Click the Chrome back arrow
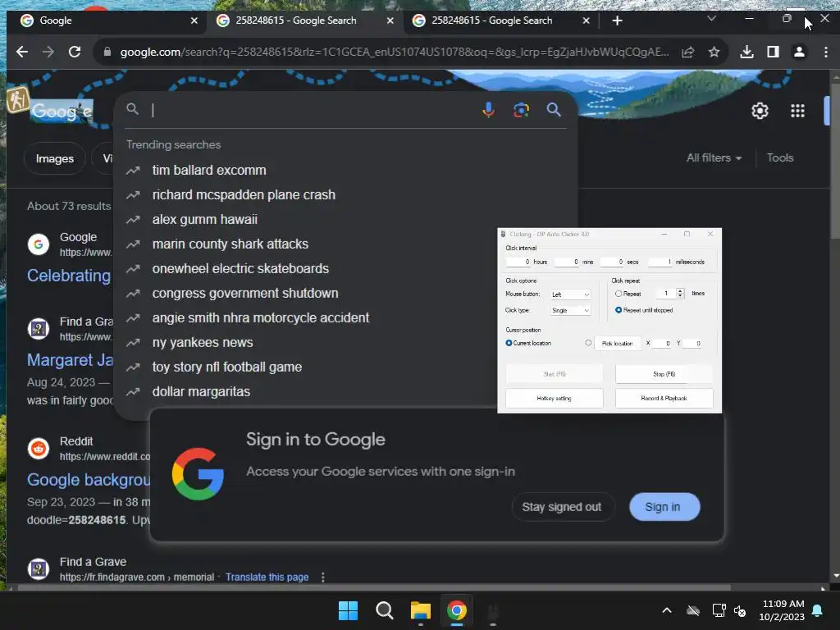840x630 pixels. (22, 52)
